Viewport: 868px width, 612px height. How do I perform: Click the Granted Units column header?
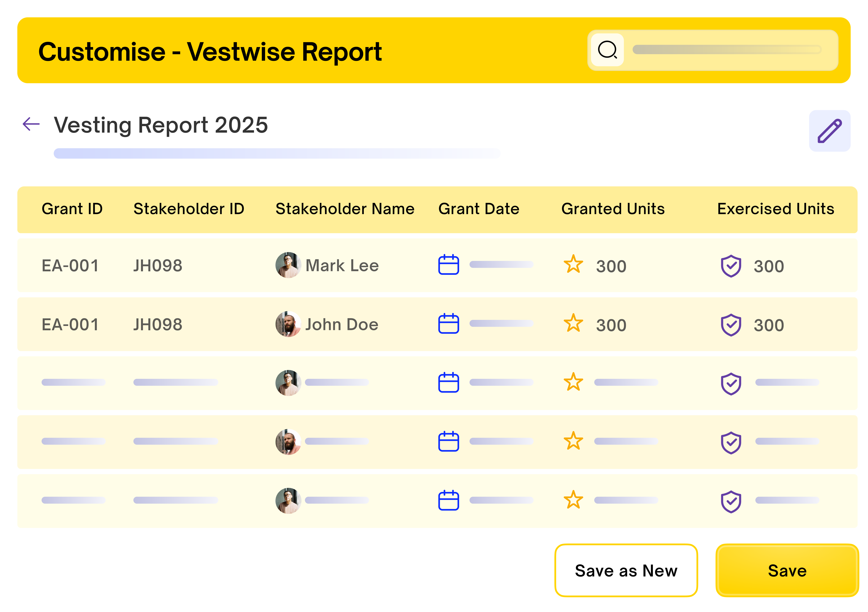coord(613,209)
